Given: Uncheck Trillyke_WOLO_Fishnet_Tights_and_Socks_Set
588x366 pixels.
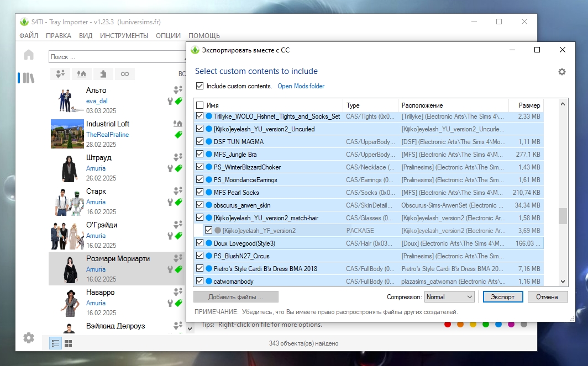Looking at the screenshot, I should pyautogui.click(x=200, y=116).
